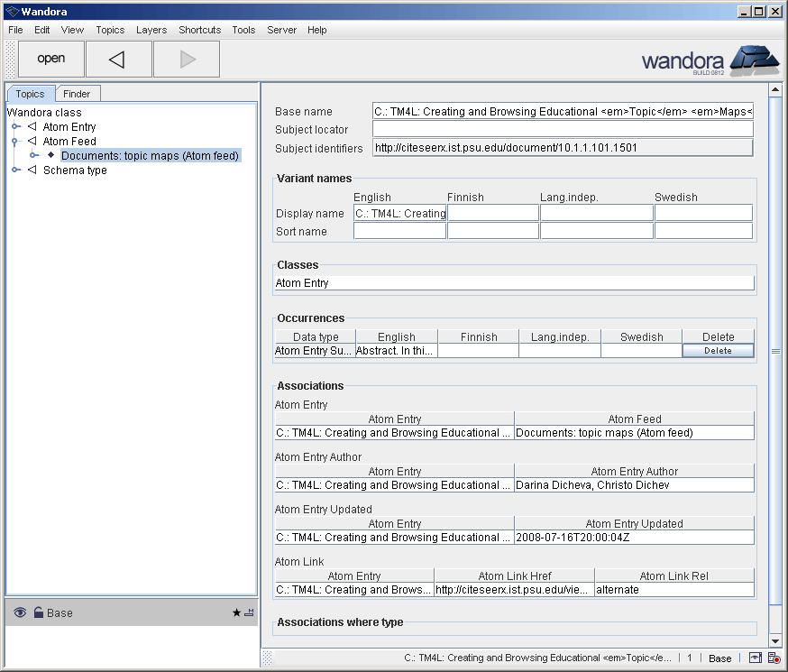
Task: Click the forward navigation arrow button
Action: click(187, 60)
